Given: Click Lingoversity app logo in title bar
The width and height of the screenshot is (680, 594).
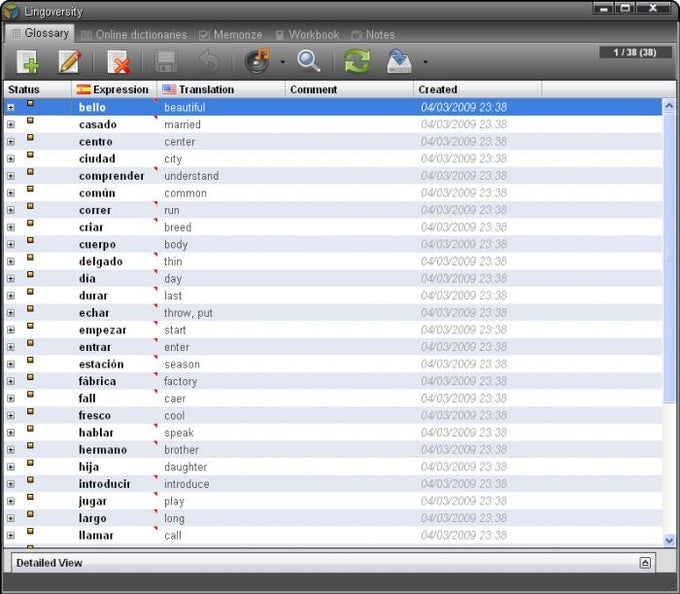Looking at the screenshot, I should coord(11,11).
